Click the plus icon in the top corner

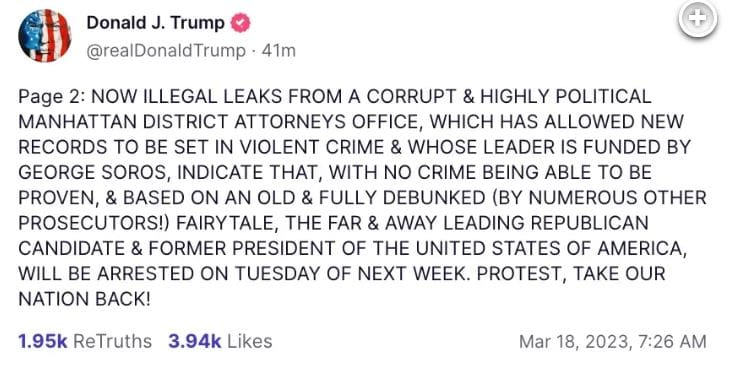[x=697, y=18]
